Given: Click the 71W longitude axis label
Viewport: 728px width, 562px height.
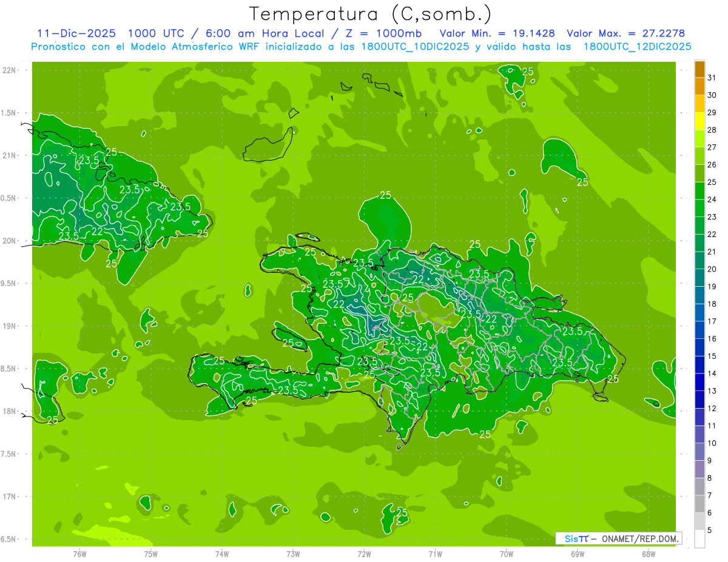Looking at the screenshot, I should pyautogui.click(x=435, y=554).
